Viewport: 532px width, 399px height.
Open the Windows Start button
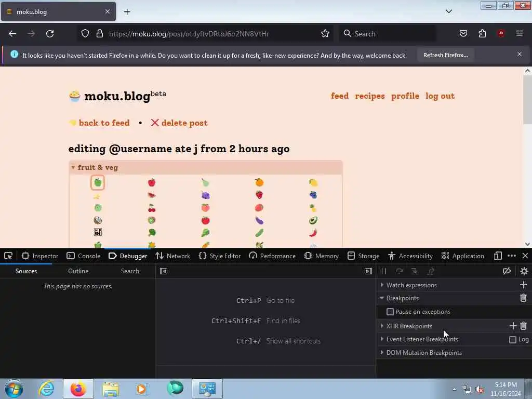tap(14, 389)
